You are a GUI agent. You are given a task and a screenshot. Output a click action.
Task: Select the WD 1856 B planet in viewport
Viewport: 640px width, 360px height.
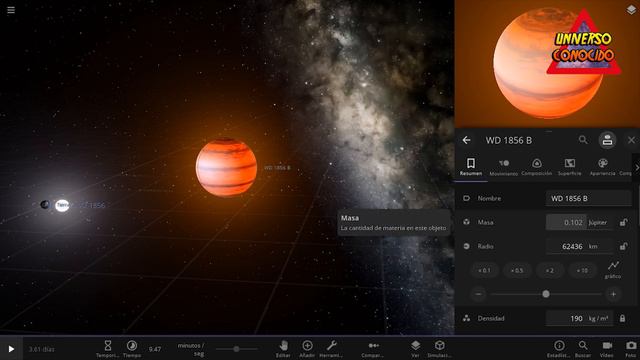[x=226, y=168]
